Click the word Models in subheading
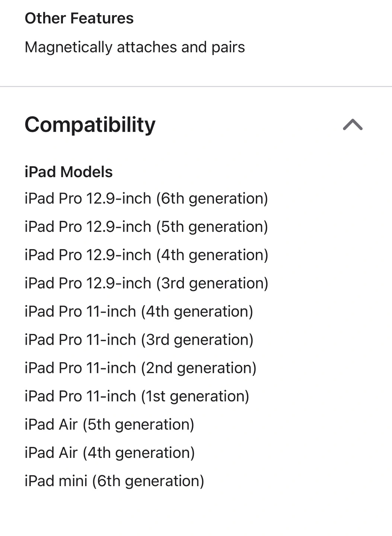This screenshot has width=392, height=536. pos(86,172)
